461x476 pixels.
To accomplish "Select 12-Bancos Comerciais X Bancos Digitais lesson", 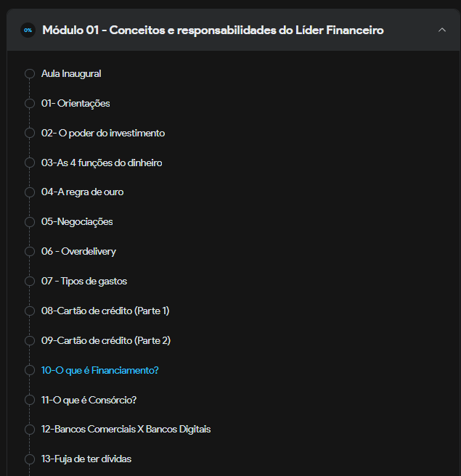I will click(x=126, y=430).
